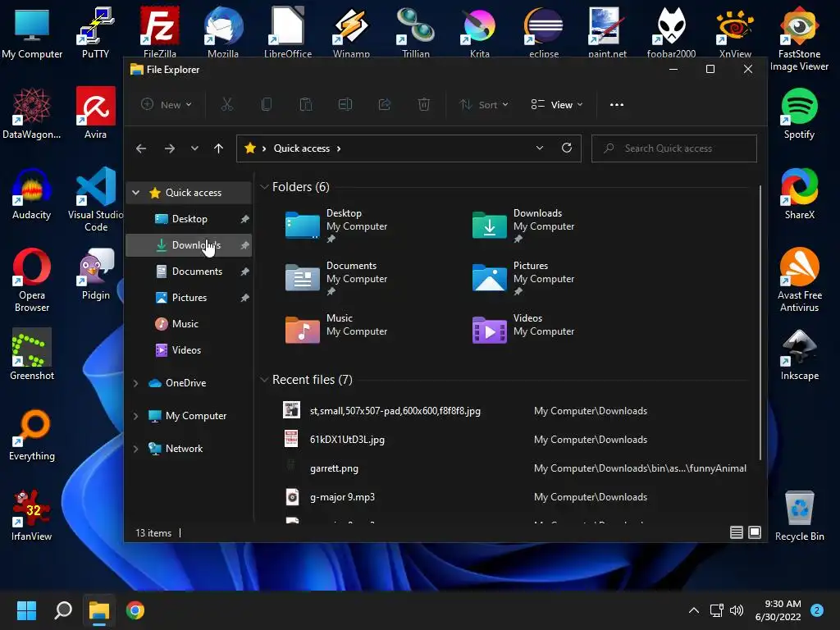Image resolution: width=840 pixels, height=630 pixels.
Task: Open the Pictures folder tile
Action: [x=524, y=278]
